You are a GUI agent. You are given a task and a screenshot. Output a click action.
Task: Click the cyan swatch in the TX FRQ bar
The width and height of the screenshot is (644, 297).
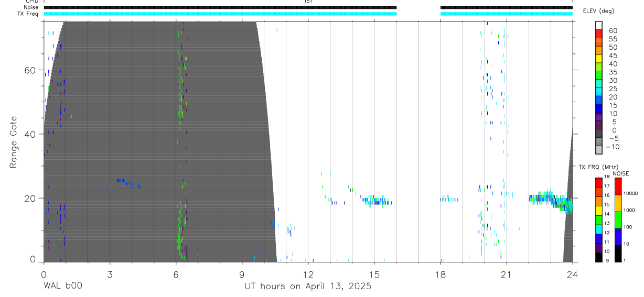598,229
